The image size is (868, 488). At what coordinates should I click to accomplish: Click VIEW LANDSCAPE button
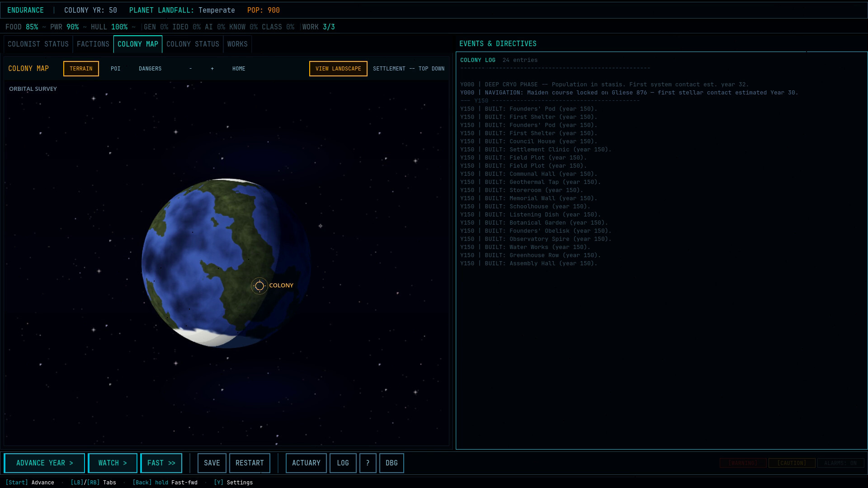338,69
